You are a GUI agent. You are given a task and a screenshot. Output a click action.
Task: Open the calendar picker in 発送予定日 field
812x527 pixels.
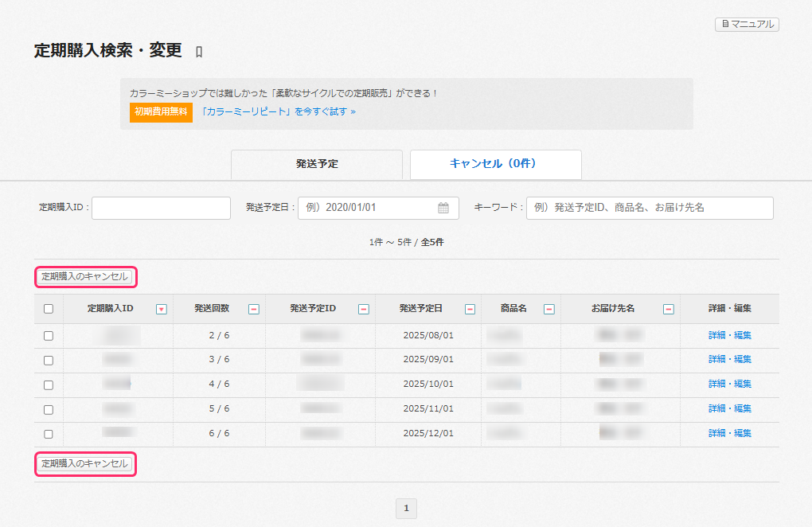pos(443,208)
